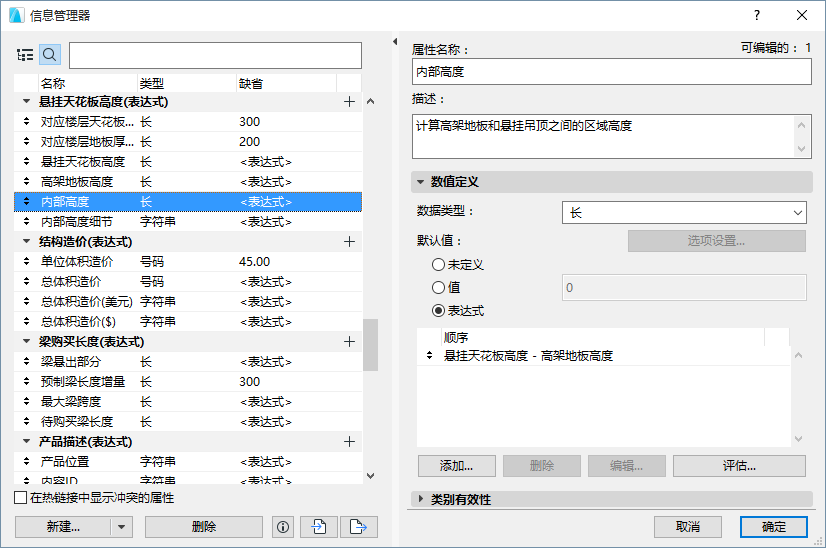Click 评估... button
826x548 pixels.
click(x=740, y=466)
